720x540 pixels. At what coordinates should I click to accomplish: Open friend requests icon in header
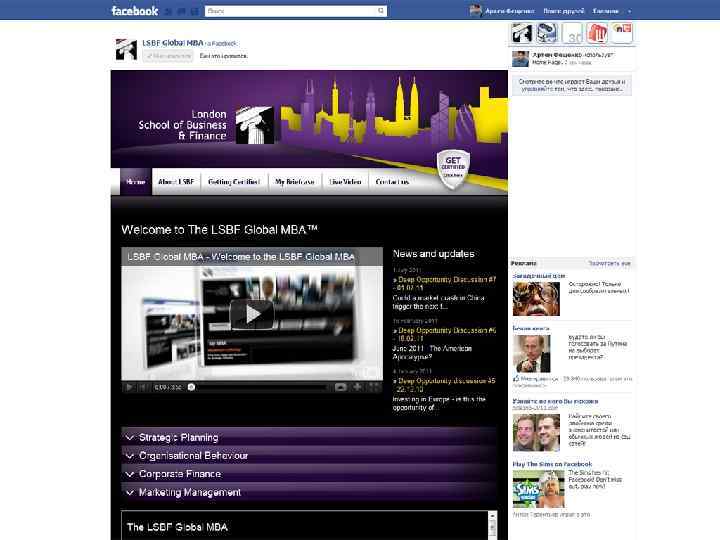pyautogui.click(x=169, y=11)
